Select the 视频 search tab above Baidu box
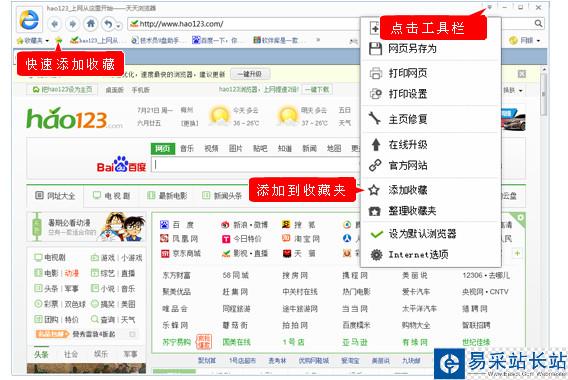The image size is (568, 380). click(x=211, y=148)
